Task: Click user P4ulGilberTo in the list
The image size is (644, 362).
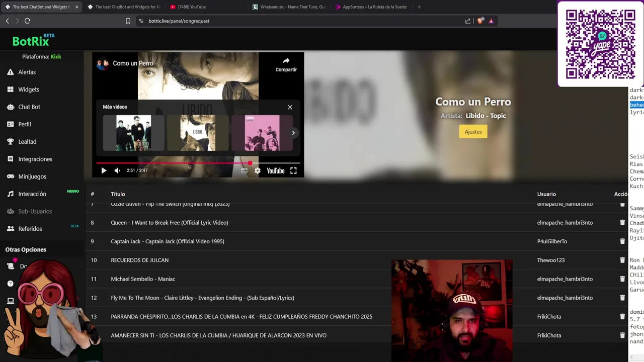Action: click(552, 241)
